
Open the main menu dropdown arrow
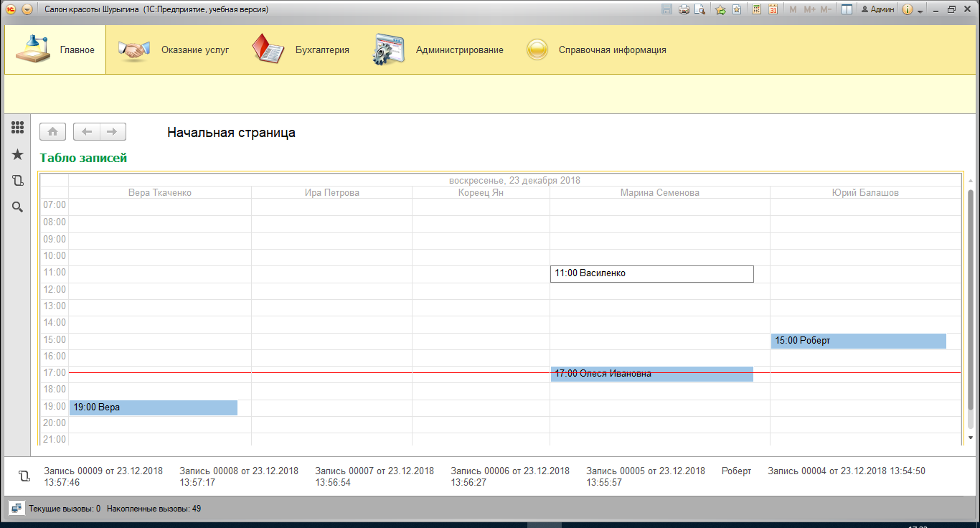pos(27,9)
